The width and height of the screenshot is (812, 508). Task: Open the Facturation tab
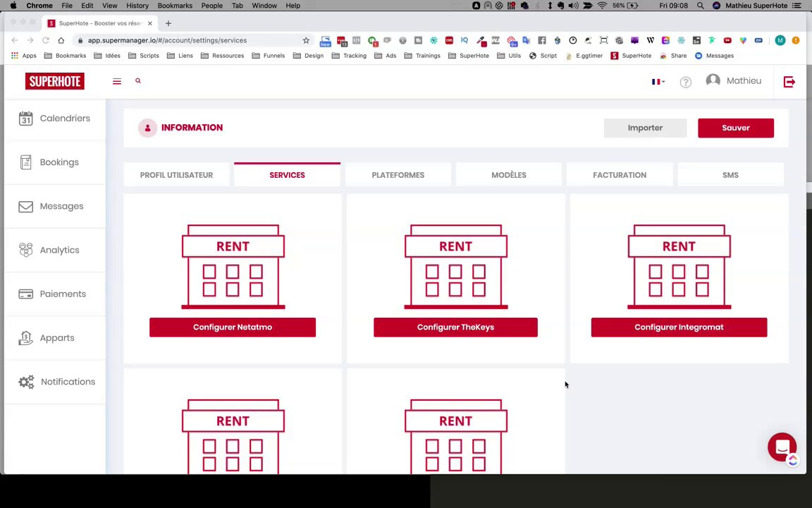coord(620,175)
